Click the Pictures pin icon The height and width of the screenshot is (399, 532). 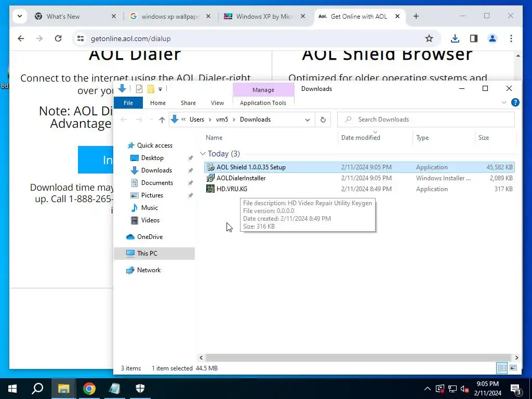click(x=190, y=195)
